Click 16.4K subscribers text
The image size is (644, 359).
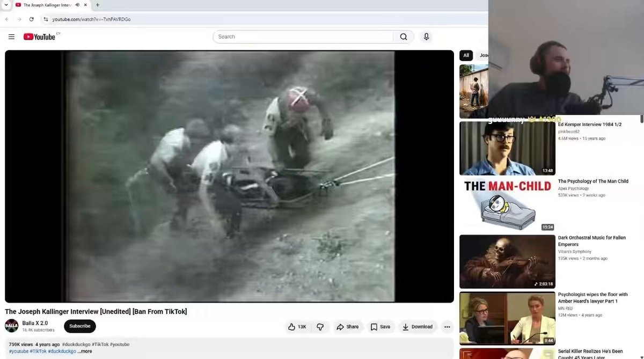click(x=38, y=330)
